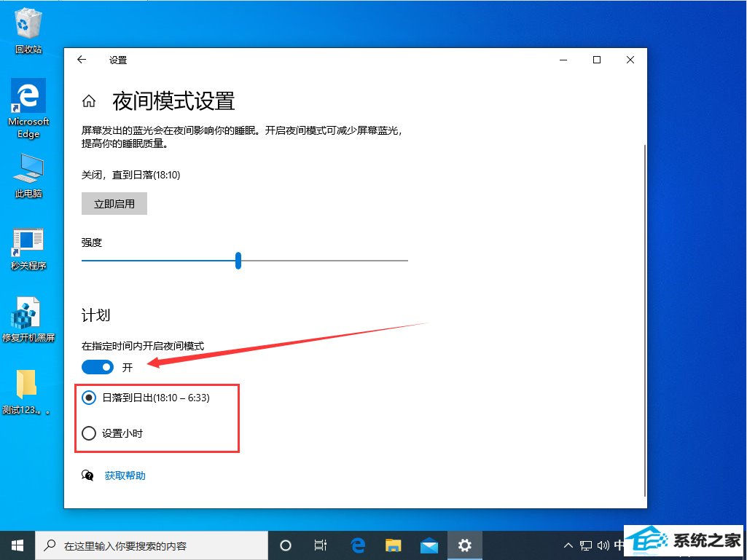Select the 此电脑 desktop icon
Screen dimensions: 747x560
(x=28, y=176)
